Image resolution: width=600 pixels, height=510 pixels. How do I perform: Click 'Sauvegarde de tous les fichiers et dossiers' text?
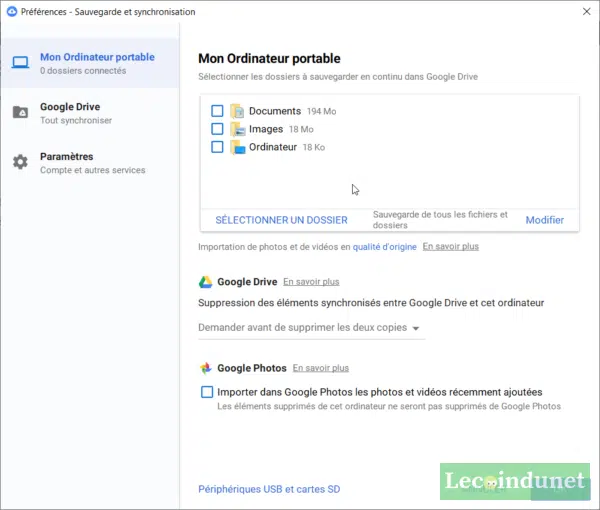click(440, 220)
